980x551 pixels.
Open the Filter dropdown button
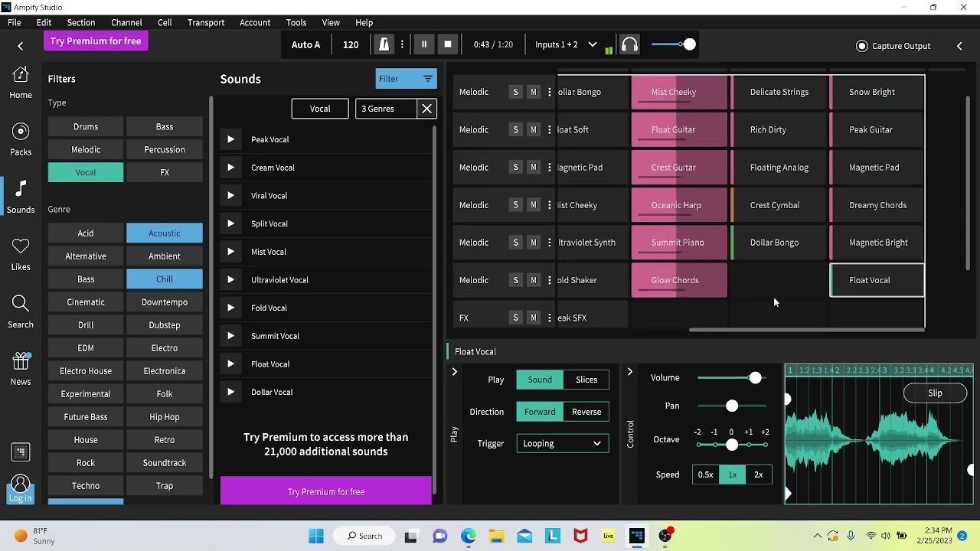point(407,79)
